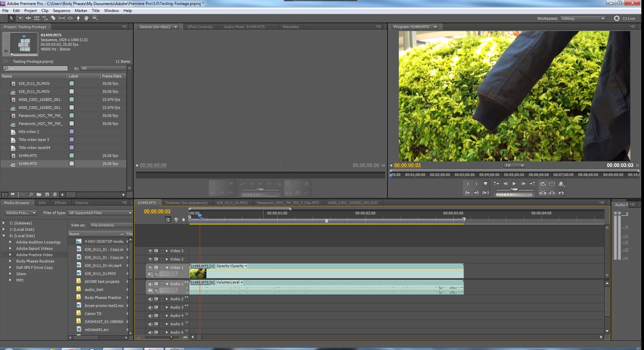Select the Ripple Edit tool
Screen dimensions: 644x350
pos(28,18)
